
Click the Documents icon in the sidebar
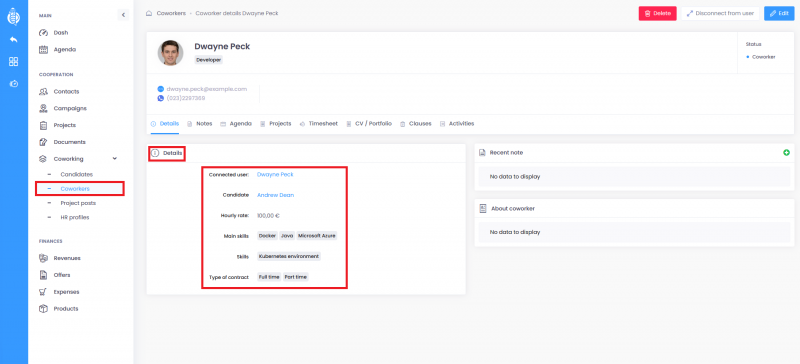pyautogui.click(x=43, y=142)
